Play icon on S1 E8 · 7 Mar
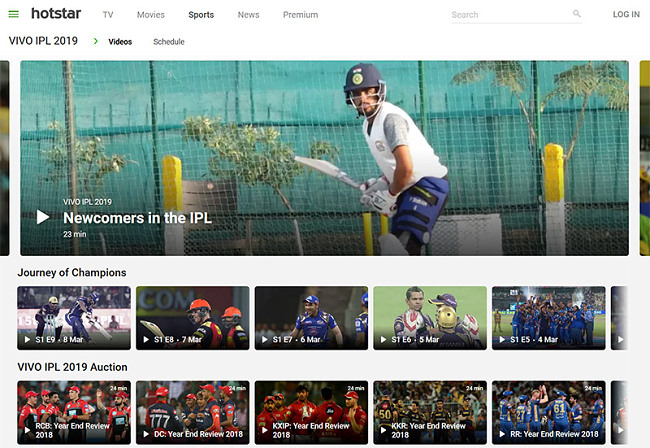This screenshot has width=650, height=448. 146,339
